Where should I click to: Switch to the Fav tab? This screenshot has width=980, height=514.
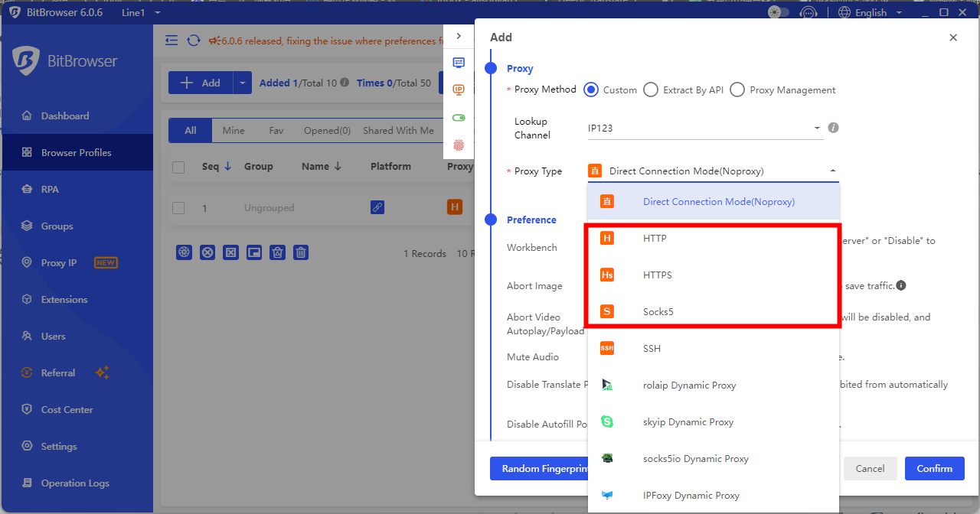tap(276, 130)
